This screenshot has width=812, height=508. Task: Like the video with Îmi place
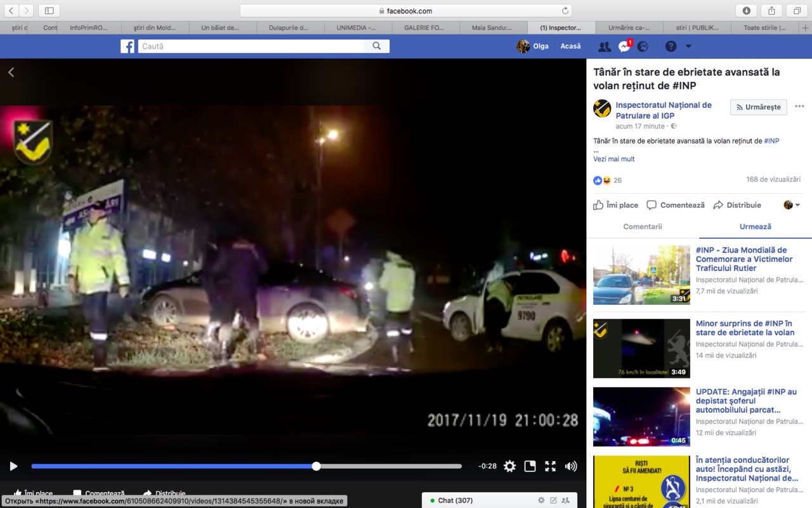[615, 205]
